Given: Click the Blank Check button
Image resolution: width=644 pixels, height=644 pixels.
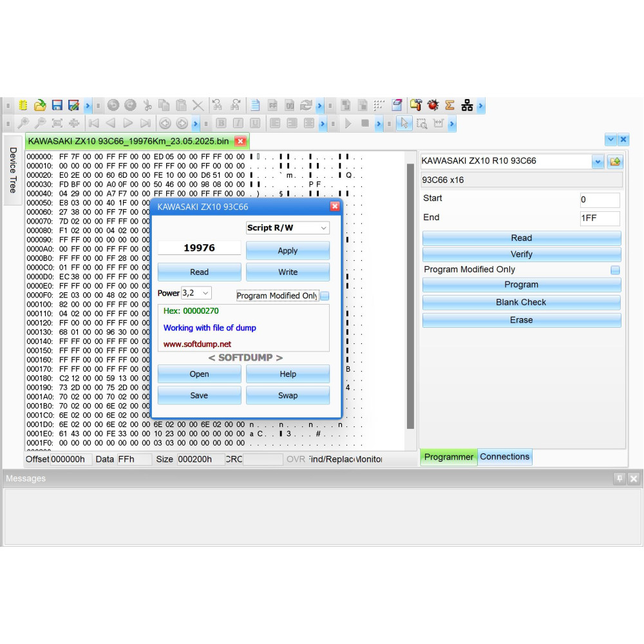Looking at the screenshot, I should [522, 302].
